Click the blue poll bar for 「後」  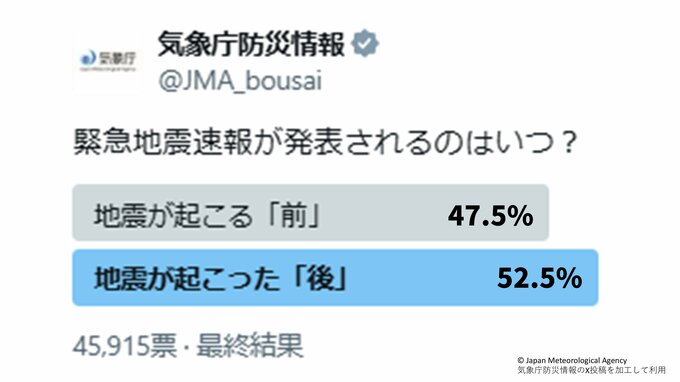[x=335, y=278]
